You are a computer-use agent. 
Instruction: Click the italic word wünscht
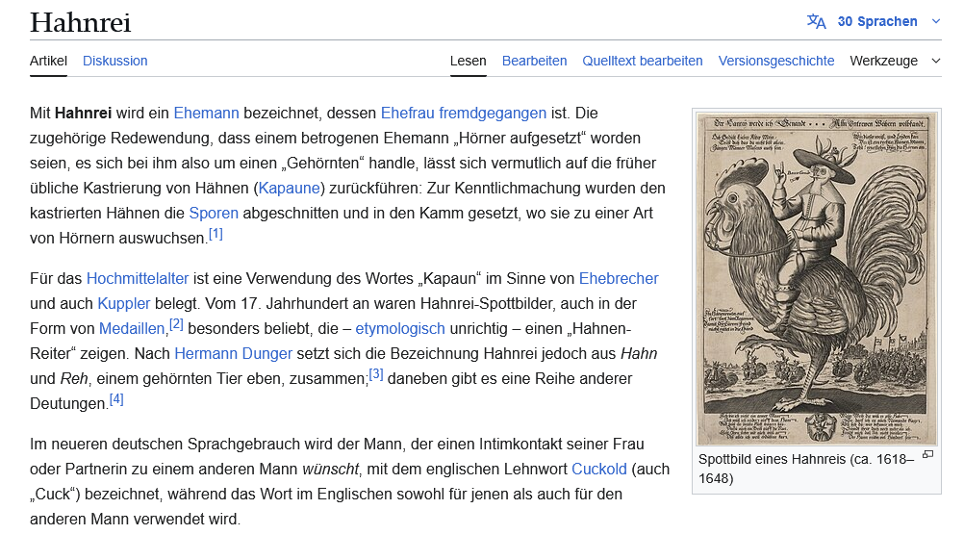pos(330,469)
